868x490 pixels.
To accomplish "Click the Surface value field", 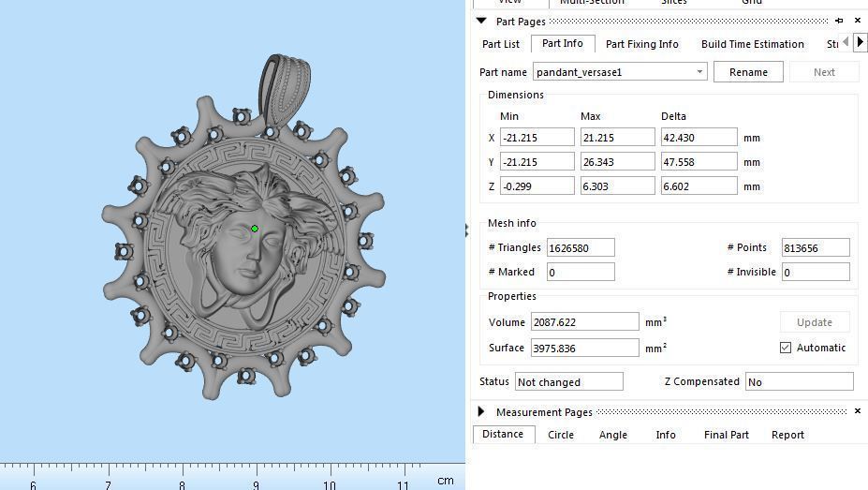I will 584,348.
